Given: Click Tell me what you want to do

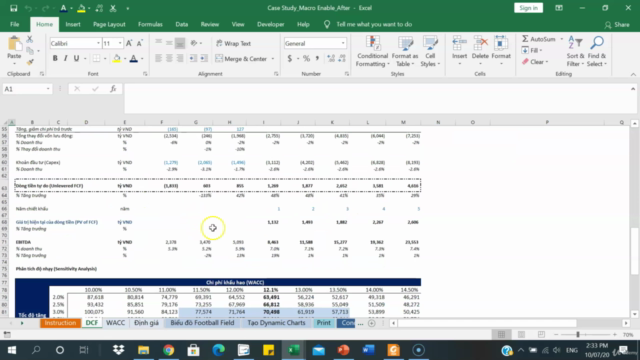Looking at the screenshot, I should (374, 24).
